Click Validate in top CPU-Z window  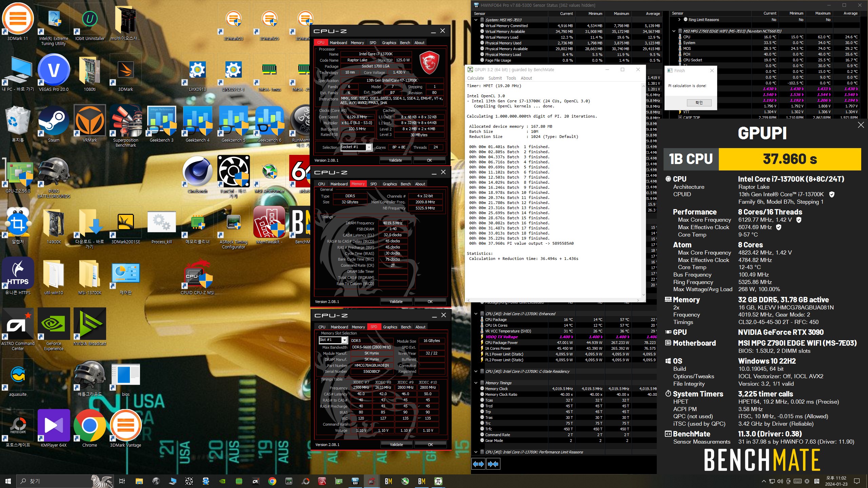pyautogui.click(x=395, y=160)
